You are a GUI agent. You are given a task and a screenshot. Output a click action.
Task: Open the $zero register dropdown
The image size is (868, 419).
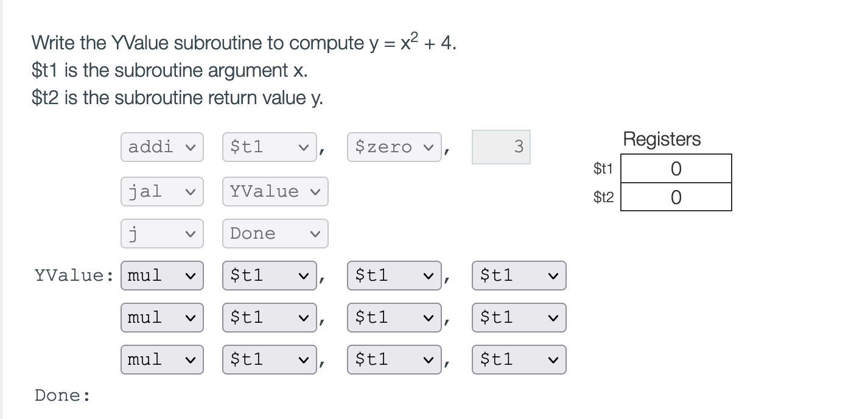coord(394,147)
